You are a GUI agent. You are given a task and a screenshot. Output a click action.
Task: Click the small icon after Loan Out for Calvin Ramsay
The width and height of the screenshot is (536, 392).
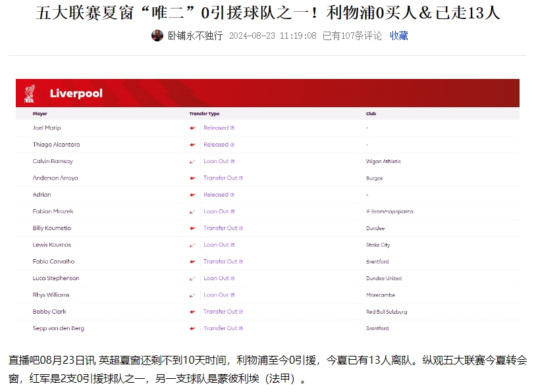(x=233, y=162)
